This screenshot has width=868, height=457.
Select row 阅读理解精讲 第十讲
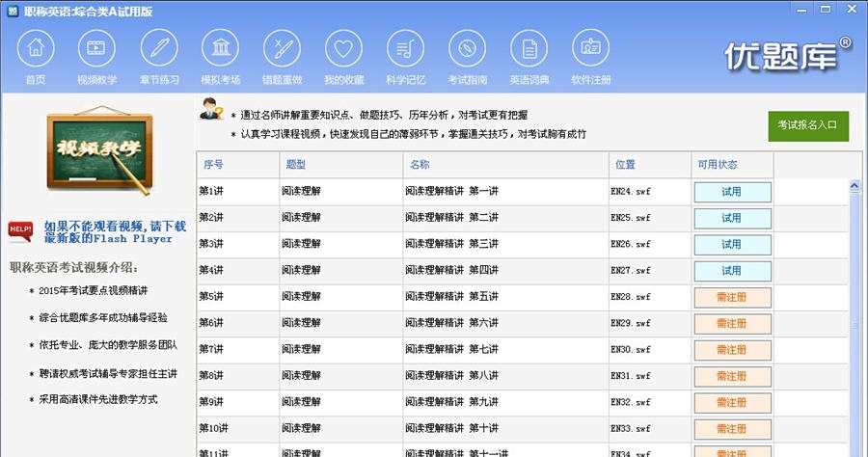[x=522, y=429]
